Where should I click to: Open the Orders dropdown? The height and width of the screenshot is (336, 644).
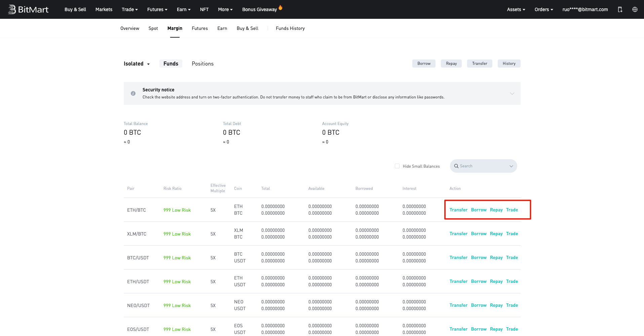pyautogui.click(x=544, y=9)
